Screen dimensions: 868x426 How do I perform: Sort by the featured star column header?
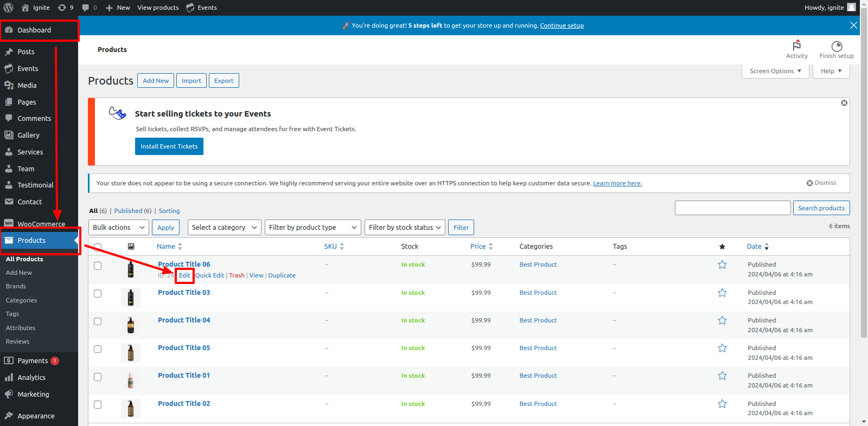click(x=722, y=247)
